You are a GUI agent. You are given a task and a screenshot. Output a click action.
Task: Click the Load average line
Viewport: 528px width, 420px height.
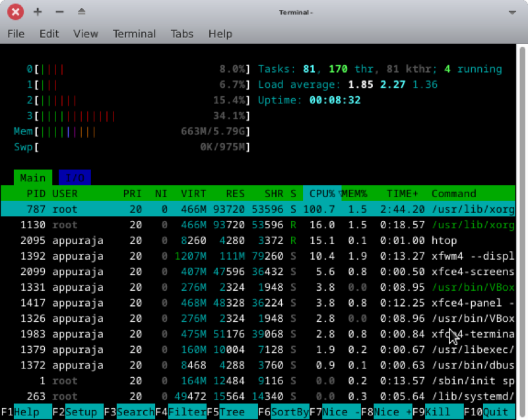pyautogui.click(x=348, y=85)
